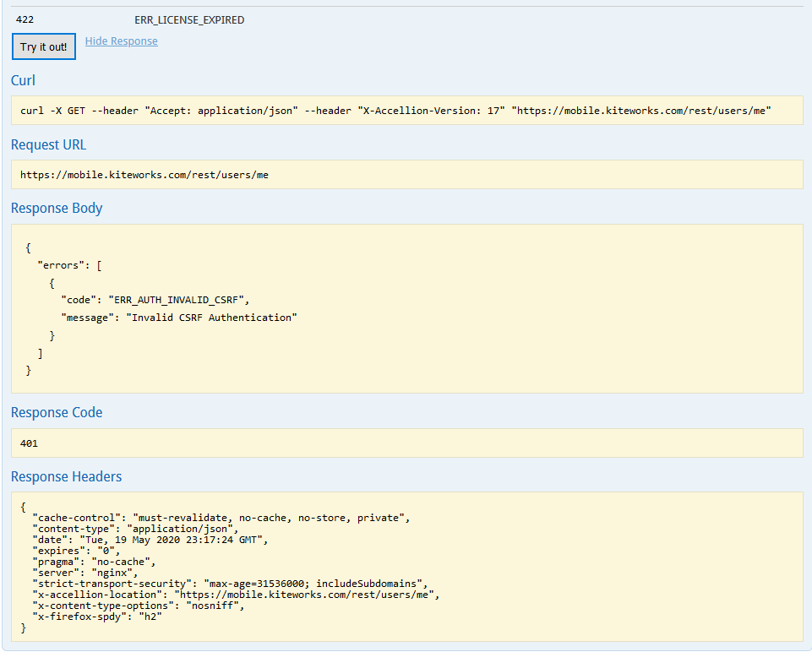Click the cache-control header line
This screenshot has height=652, width=812.
tap(221, 518)
